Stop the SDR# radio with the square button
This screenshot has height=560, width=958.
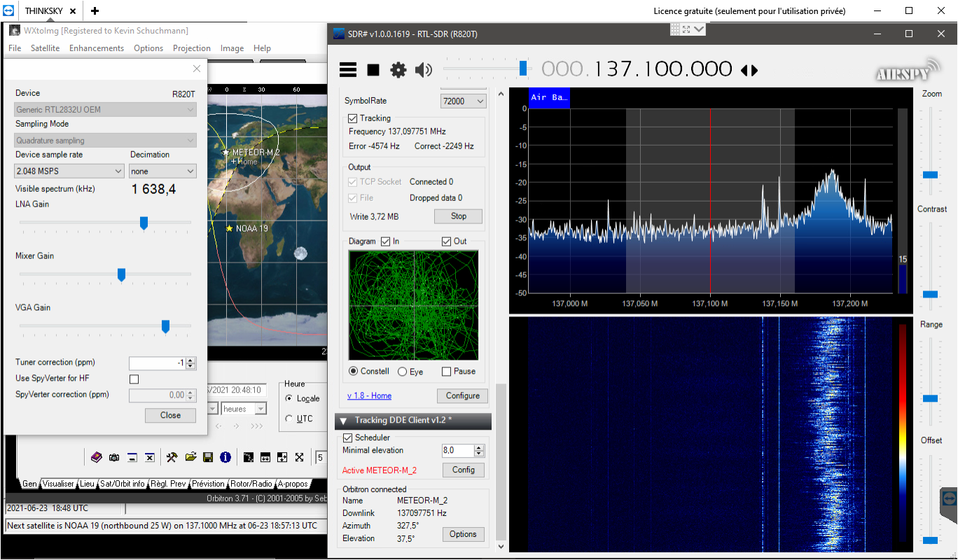click(373, 70)
